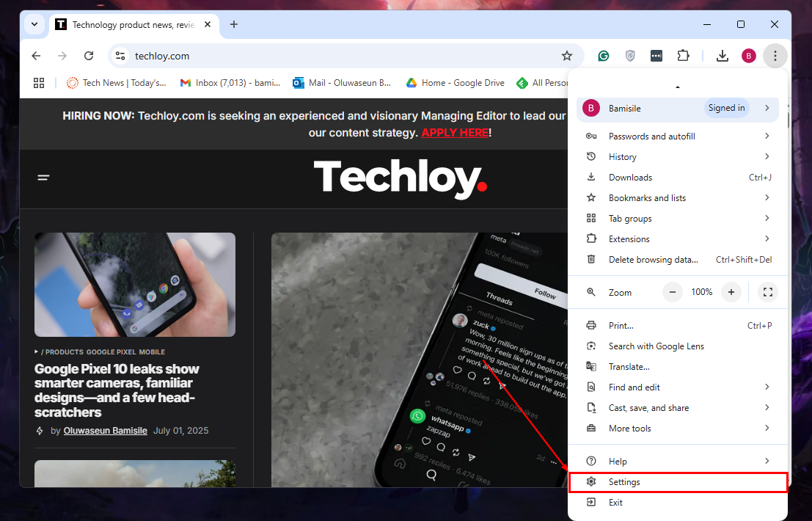Viewport: 812px width, 521px height.
Task: Open the shield extension icon
Action: pyautogui.click(x=629, y=56)
